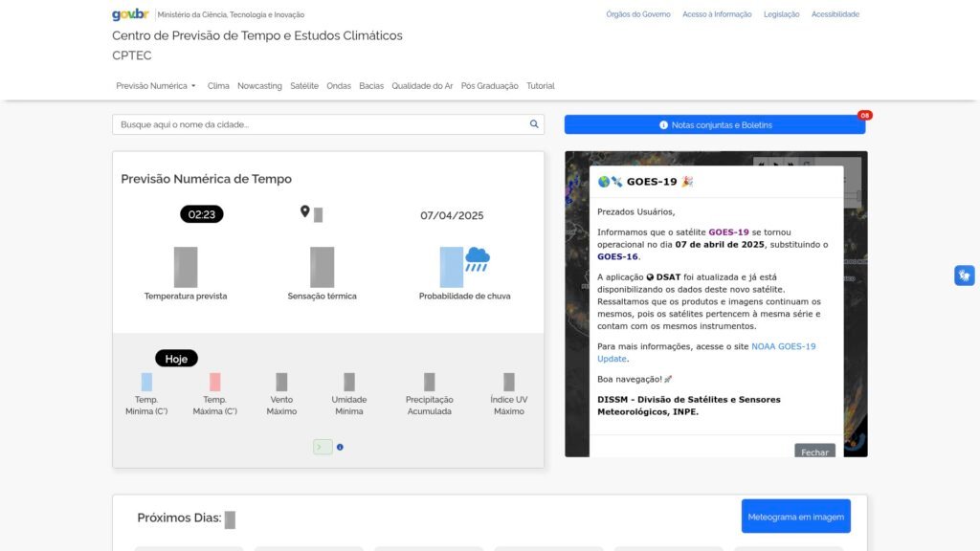Click the rain cloud icon
This screenshot has width=980, height=551.
pos(478,259)
